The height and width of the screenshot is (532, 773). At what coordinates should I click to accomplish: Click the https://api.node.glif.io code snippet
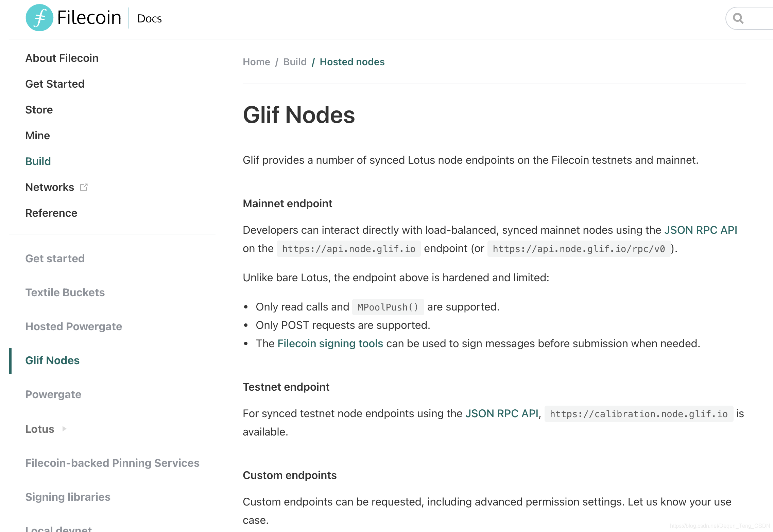pos(349,249)
